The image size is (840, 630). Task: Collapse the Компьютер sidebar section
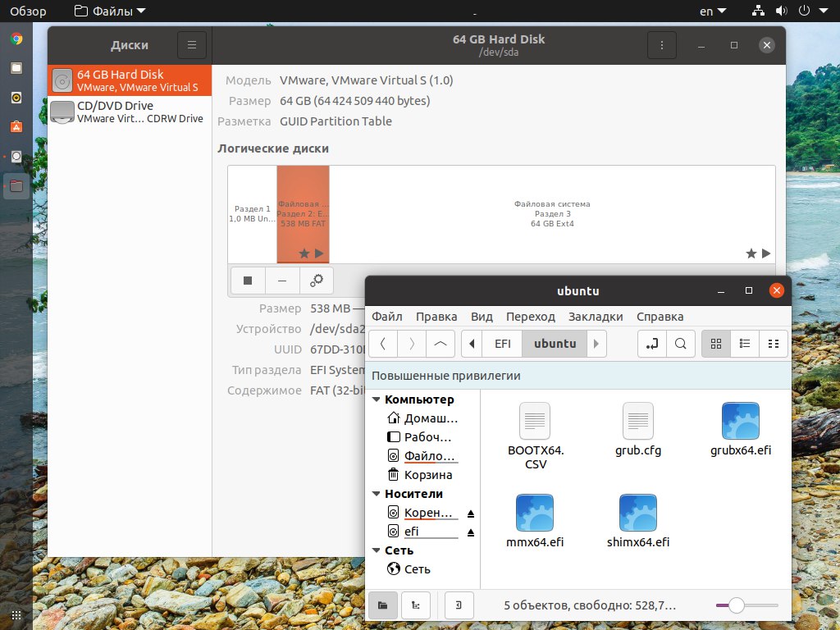click(x=377, y=399)
